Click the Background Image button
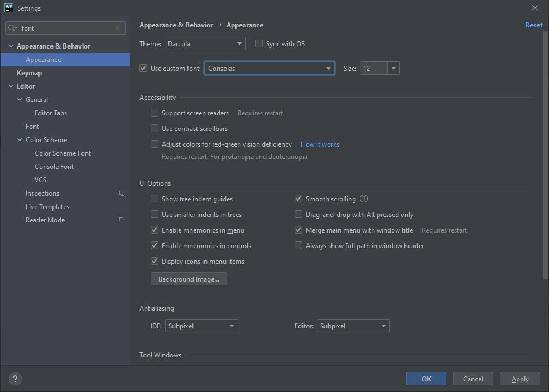549x392 pixels. tap(189, 279)
